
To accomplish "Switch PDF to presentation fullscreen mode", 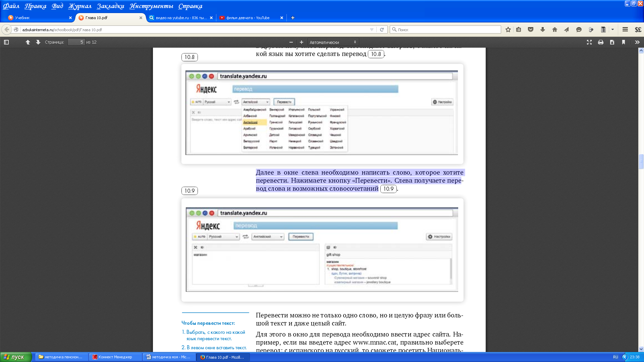I will pyautogui.click(x=589, y=42).
